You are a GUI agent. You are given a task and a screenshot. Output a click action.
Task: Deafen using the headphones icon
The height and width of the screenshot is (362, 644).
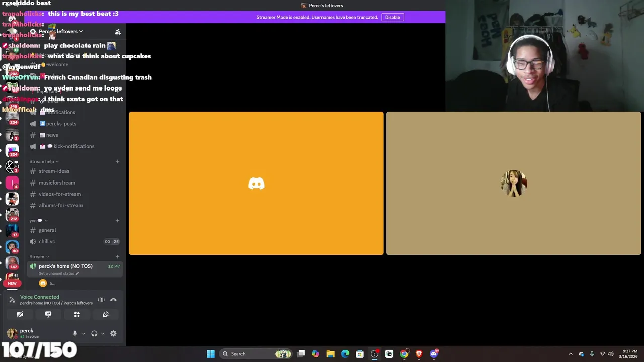pos(94,333)
